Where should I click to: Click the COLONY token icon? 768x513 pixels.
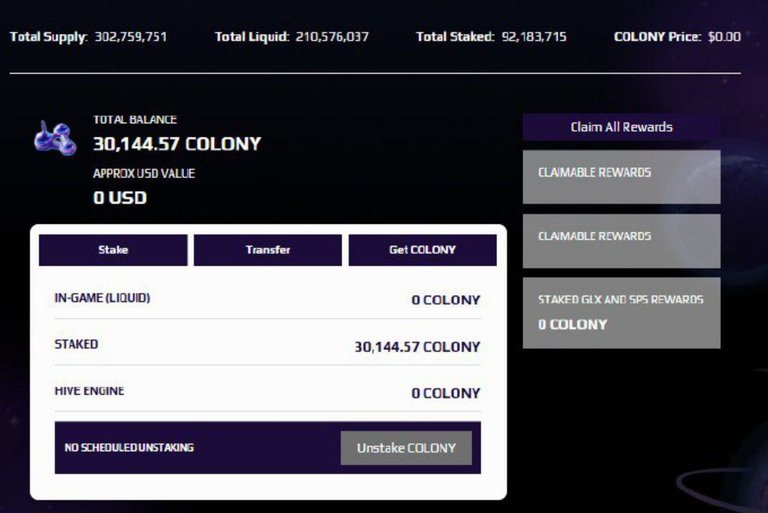tap(55, 138)
